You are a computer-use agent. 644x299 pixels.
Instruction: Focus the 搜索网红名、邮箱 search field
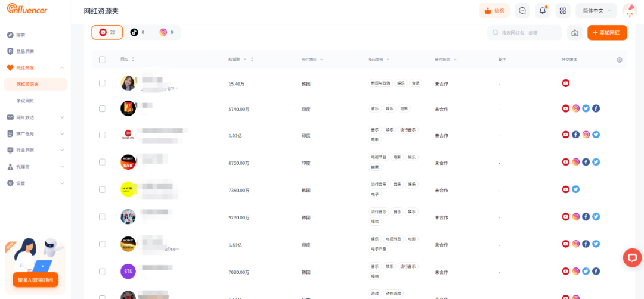(x=525, y=32)
